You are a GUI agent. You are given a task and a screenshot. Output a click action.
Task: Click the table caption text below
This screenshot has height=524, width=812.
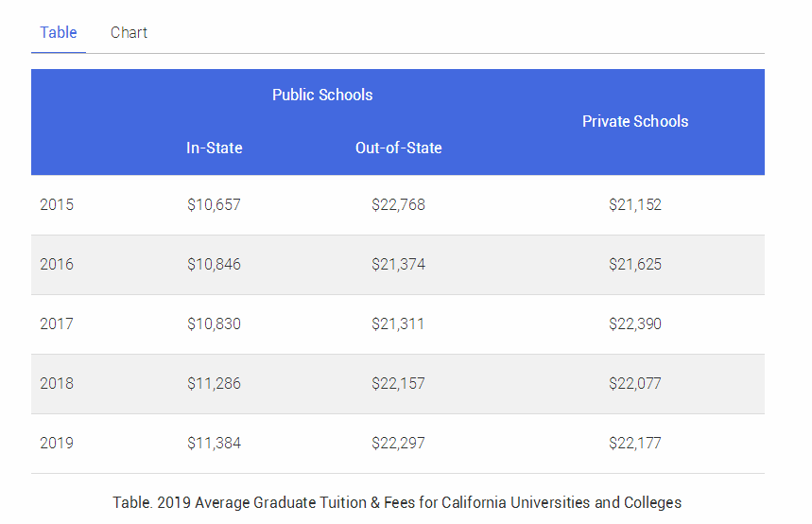397,502
